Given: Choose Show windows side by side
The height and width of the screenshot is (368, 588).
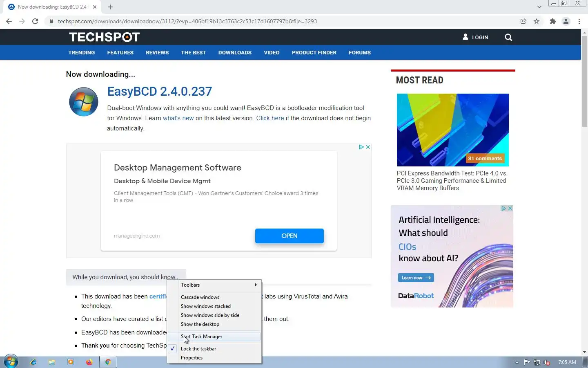Looking at the screenshot, I should pyautogui.click(x=214, y=315).
